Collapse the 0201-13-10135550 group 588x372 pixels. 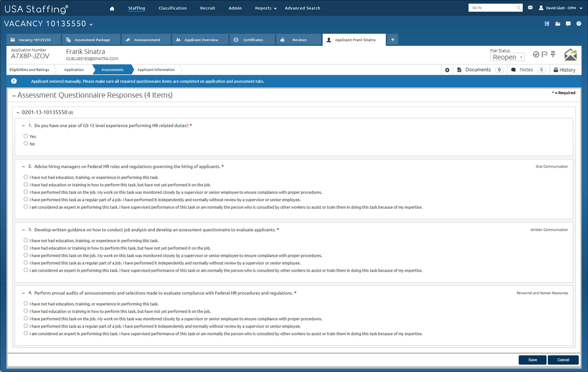tap(18, 113)
